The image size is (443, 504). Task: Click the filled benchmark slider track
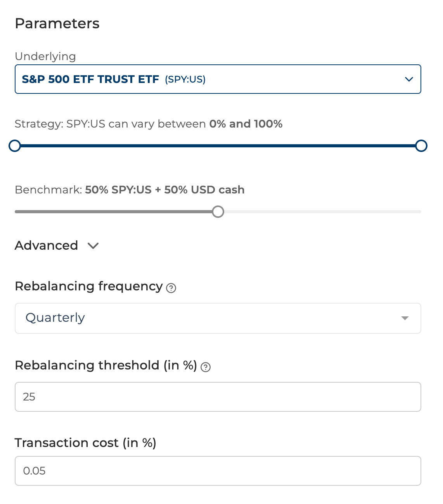click(113, 212)
